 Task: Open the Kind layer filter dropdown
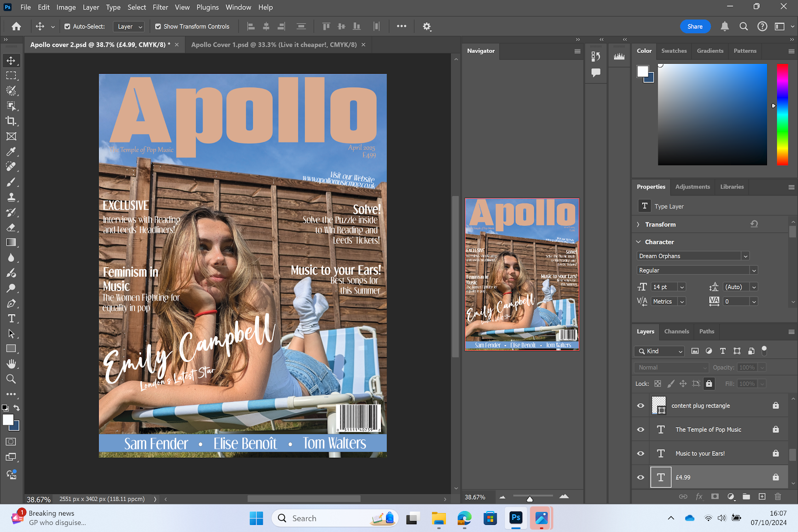(x=659, y=351)
